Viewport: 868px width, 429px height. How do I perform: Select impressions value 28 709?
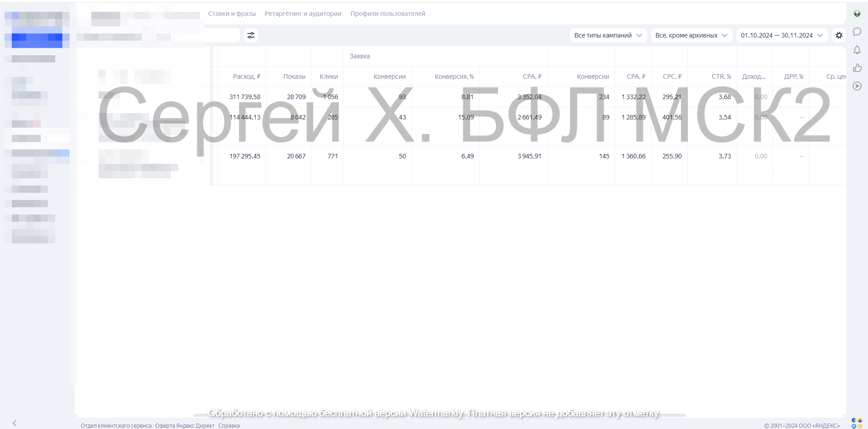[296, 97]
